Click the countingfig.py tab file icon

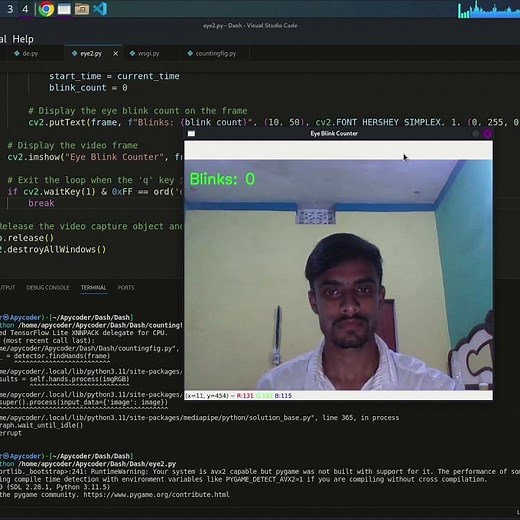point(190,53)
